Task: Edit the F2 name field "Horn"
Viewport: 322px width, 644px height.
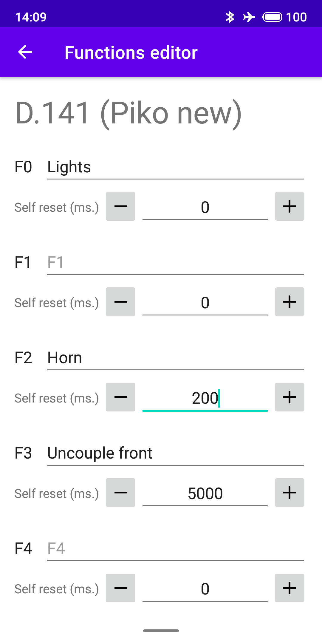Action: (x=175, y=358)
